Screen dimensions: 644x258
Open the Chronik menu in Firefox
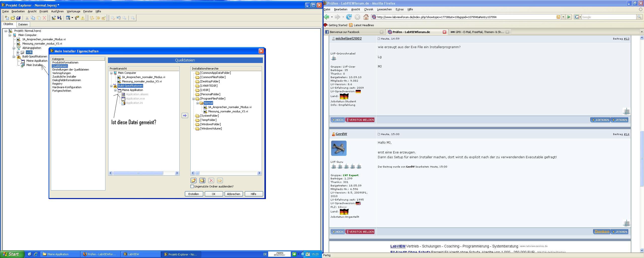pos(369,9)
